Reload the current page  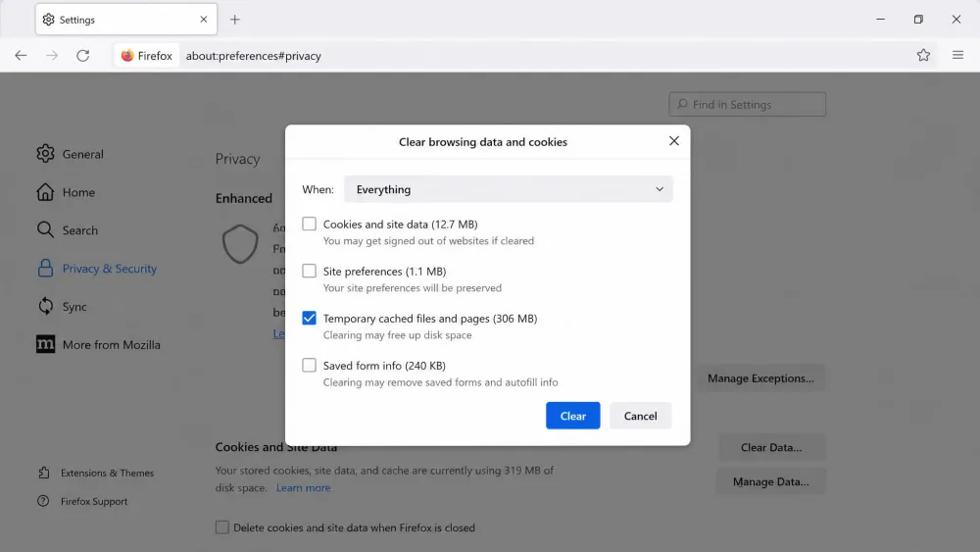click(83, 56)
